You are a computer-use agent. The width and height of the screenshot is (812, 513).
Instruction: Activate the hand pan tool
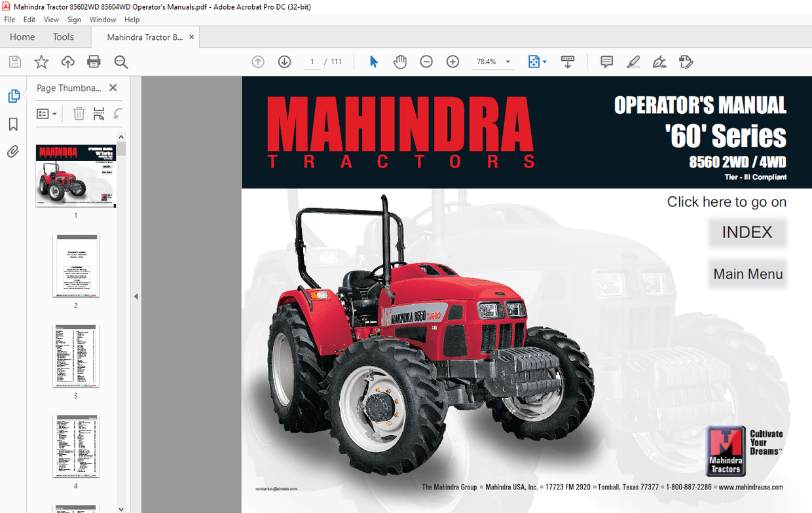[400, 62]
